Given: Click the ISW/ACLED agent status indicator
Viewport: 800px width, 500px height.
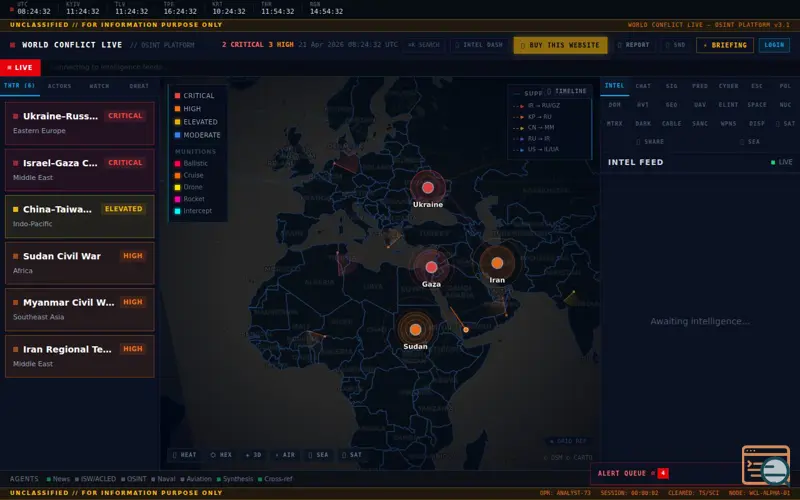Looking at the screenshot, I should coord(95,479).
